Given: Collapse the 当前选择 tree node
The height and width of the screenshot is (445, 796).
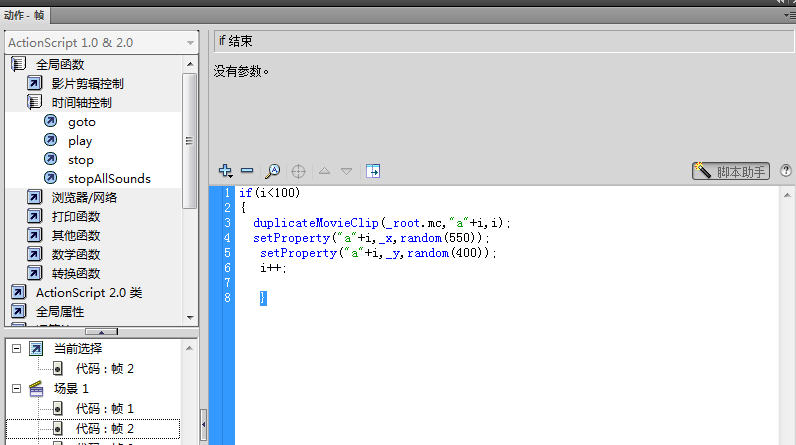Looking at the screenshot, I should (16, 349).
